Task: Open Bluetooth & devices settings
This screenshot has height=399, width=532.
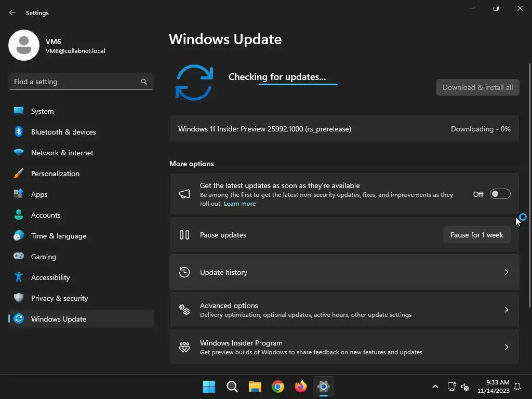Action: point(81,131)
